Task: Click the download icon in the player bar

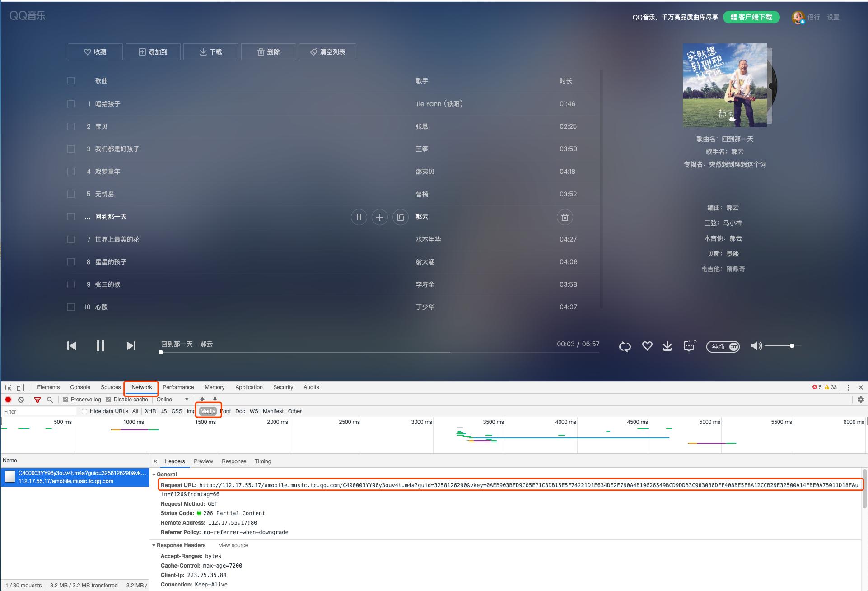Action: [x=667, y=346]
